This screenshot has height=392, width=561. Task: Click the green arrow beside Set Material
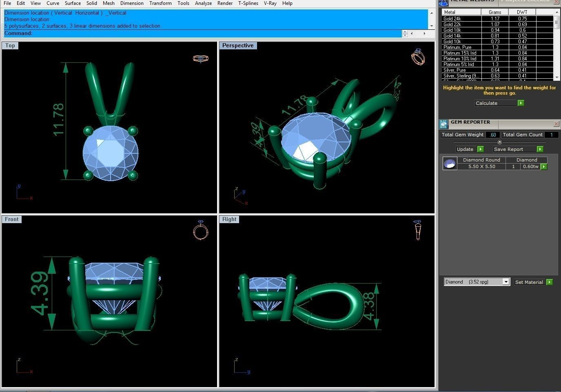[x=549, y=282]
